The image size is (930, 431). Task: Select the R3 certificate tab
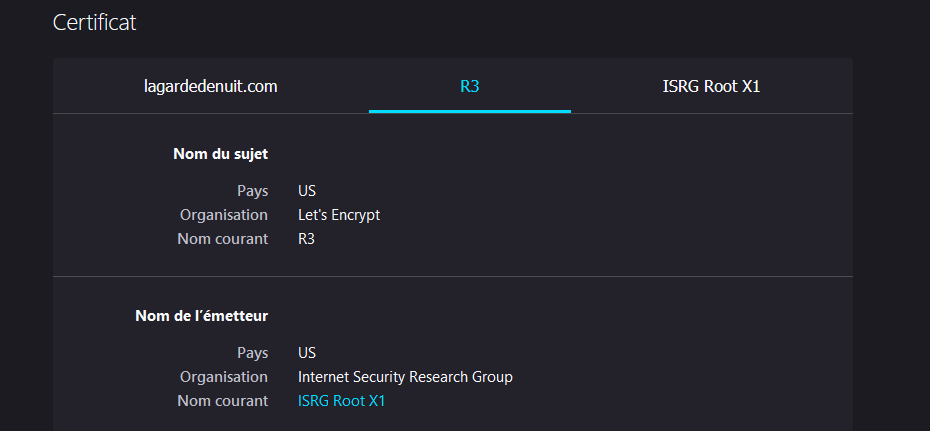469,87
